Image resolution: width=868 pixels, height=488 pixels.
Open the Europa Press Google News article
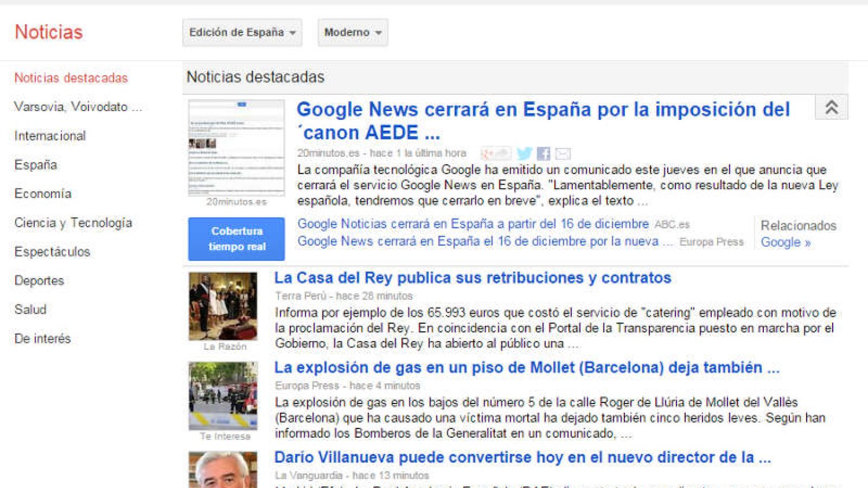pos(485,241)
